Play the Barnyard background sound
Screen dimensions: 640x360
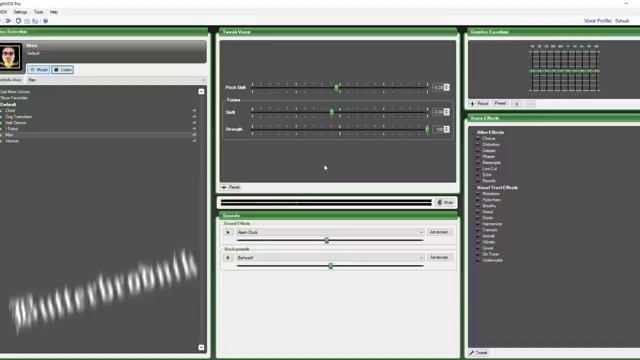(228, 258)
